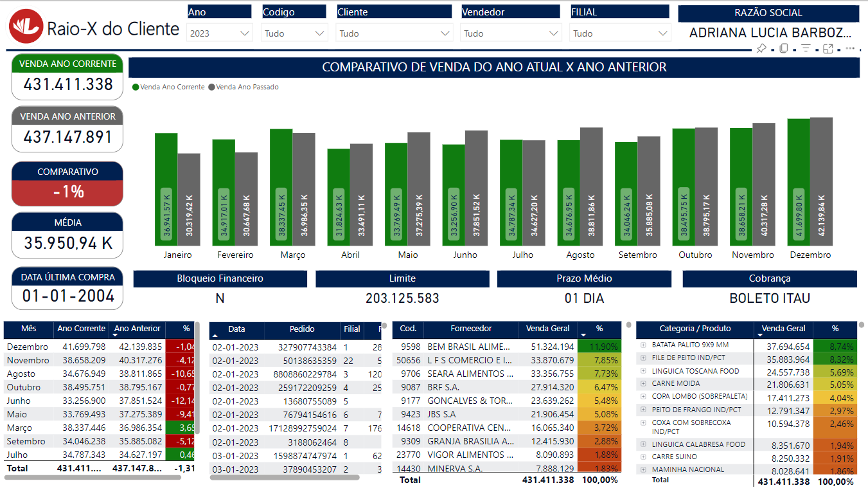The image size is (868, 499).
Task: Sort by the Cod. column header
Action: [408, 329]
